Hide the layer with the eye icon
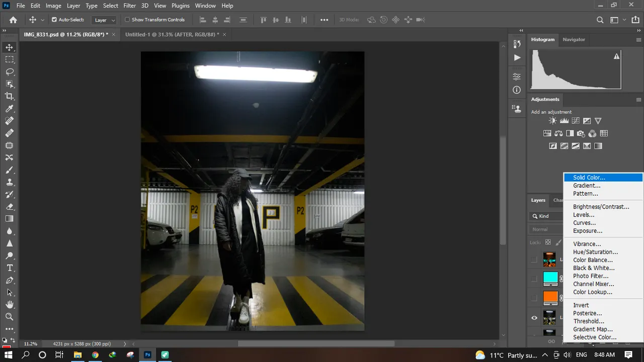The height and width of the screenshot is (362, 644). (534, 318)
